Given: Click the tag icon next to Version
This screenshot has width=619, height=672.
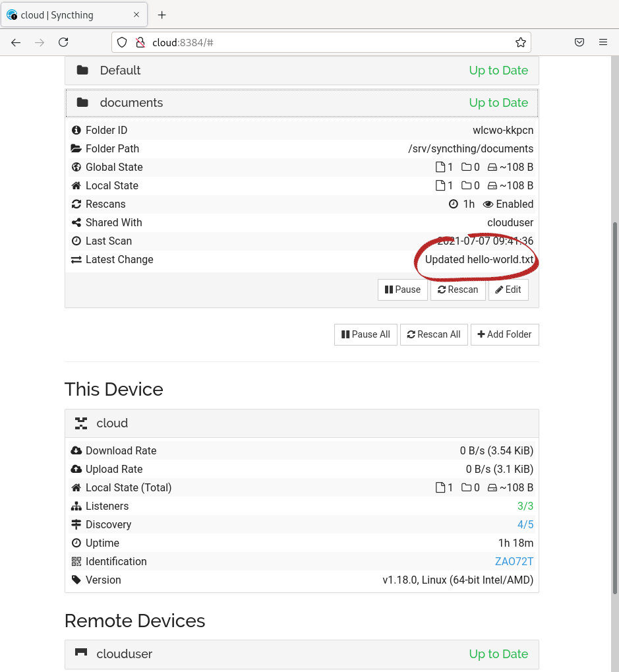Looking at the screenshot, I should click(76, 580).
